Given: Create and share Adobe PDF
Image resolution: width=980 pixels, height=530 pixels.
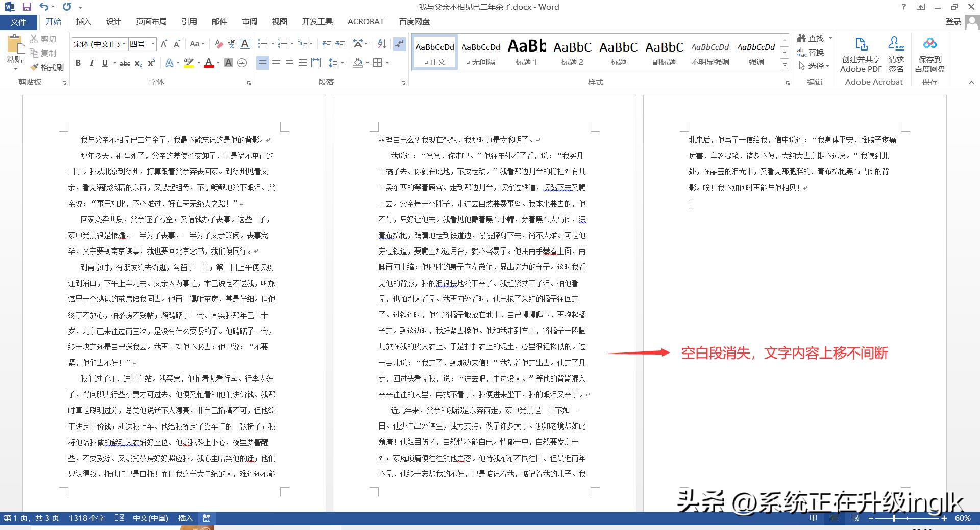Looking at the screenshot, I should 861,54.
